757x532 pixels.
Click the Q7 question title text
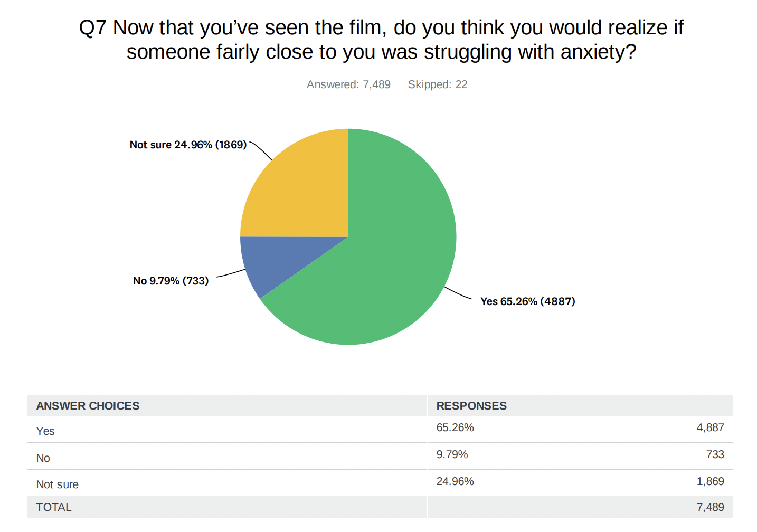coord(381,40)
